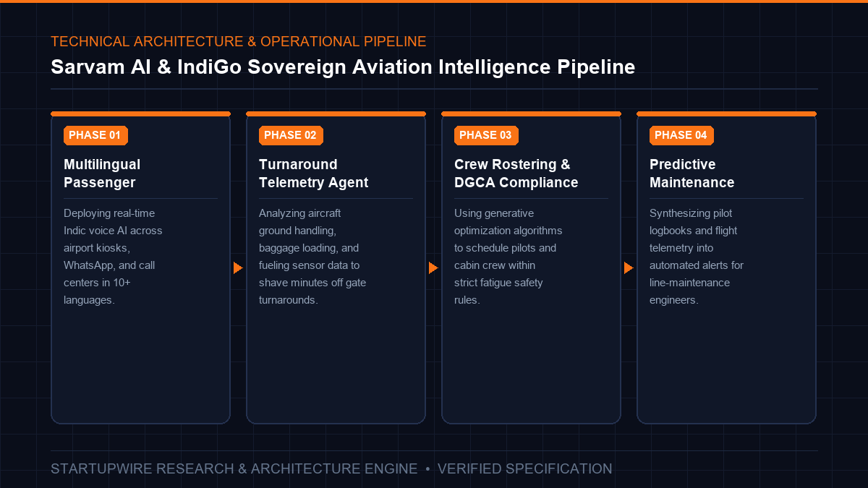The width and height of the screenshot is (868, 488).
Task: Click arrow between Phase 02 and 03
Action: [x=433, y=268]
